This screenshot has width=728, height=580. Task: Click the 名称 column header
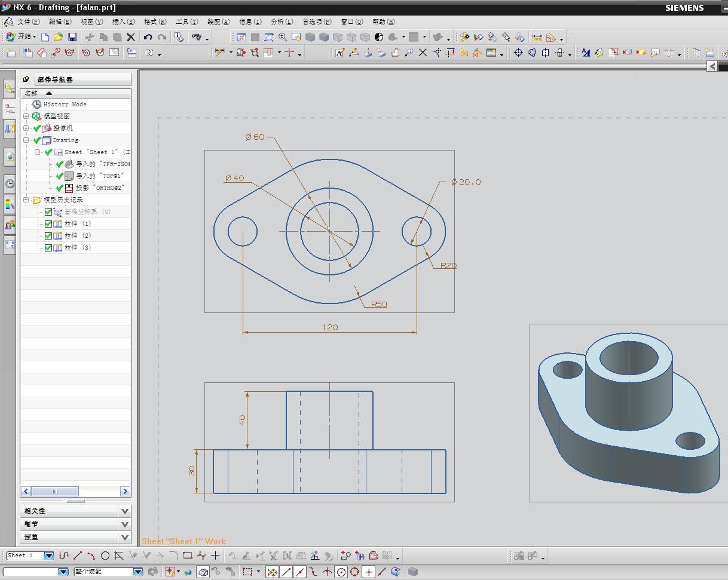coord(31,93)
